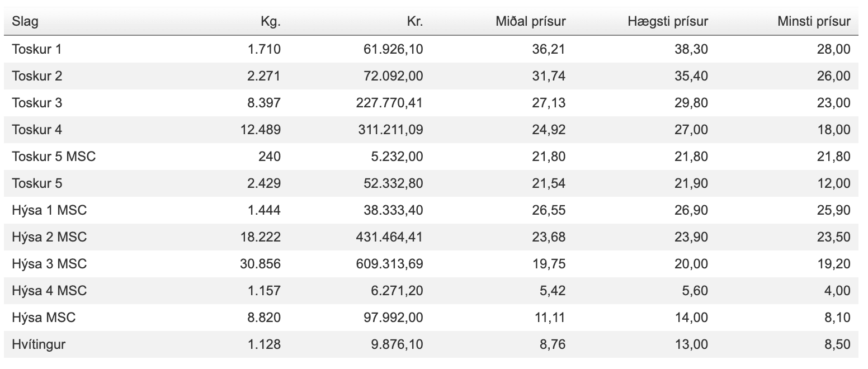The width and height of the screenshot is (868, 369).
Task: Select the Hvítingur row label
Action: [39, 344]
